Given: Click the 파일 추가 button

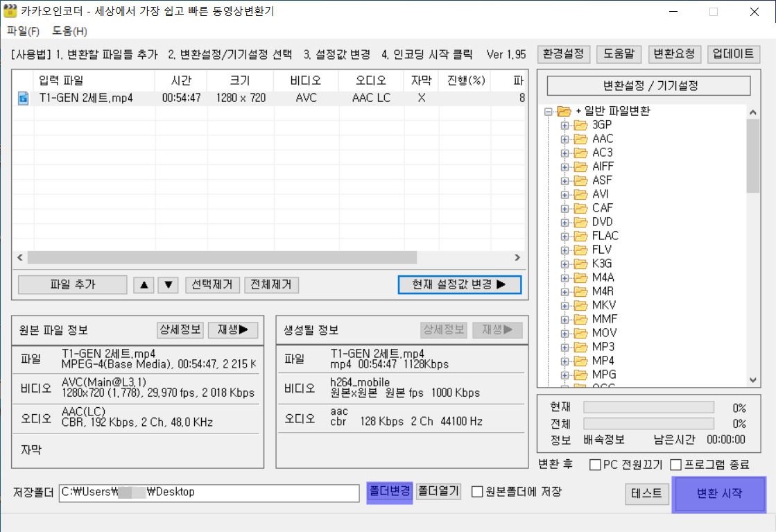Looking at the screenshot, I should 73,284.
